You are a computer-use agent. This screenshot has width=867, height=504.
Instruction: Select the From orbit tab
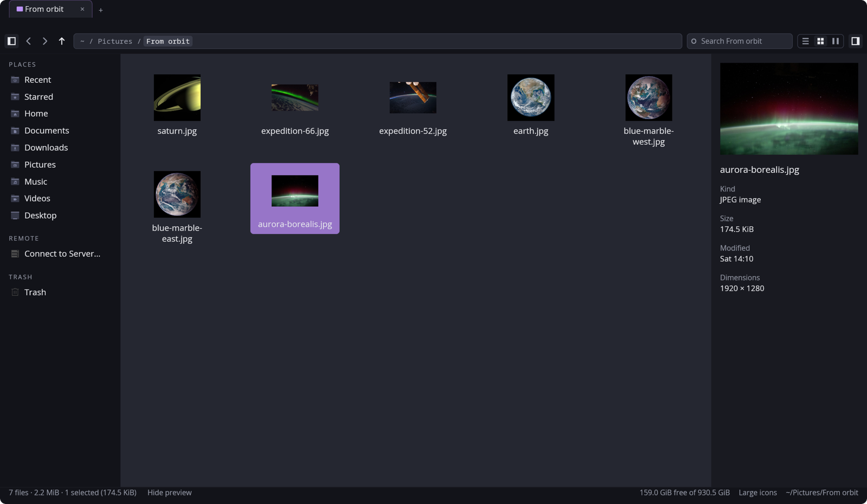51,9
